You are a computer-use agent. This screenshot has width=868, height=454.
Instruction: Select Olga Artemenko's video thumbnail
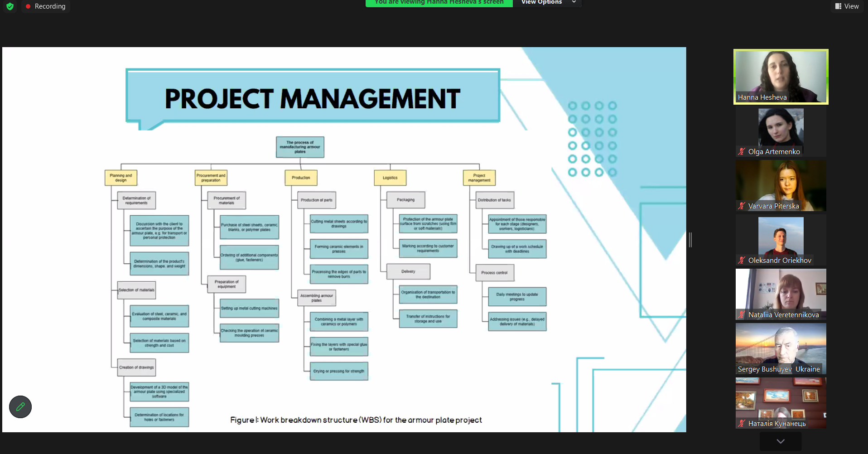[x=781, y=132]
